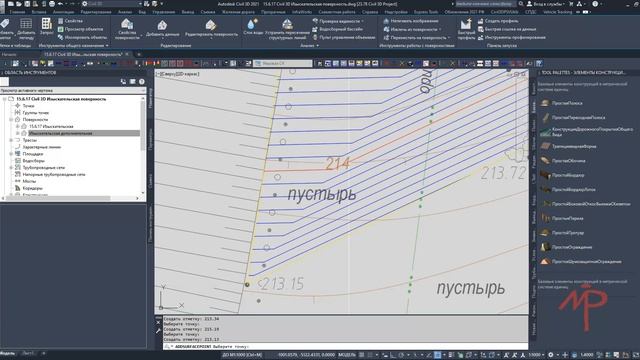The width and height of the screenshot is (640, 360).
Task: Click the ПростойБордюрЛоток curb gutter tool
Action: click(x=568, y=189)
